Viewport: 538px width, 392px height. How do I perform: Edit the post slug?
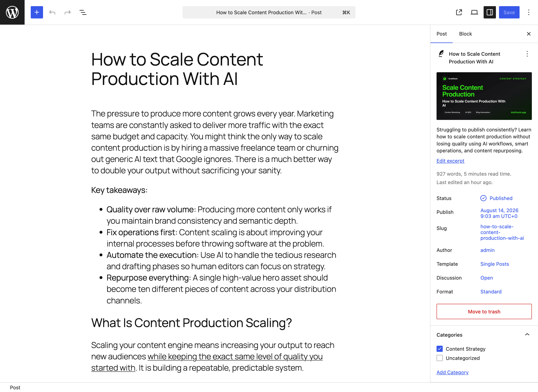coord(502,232)
